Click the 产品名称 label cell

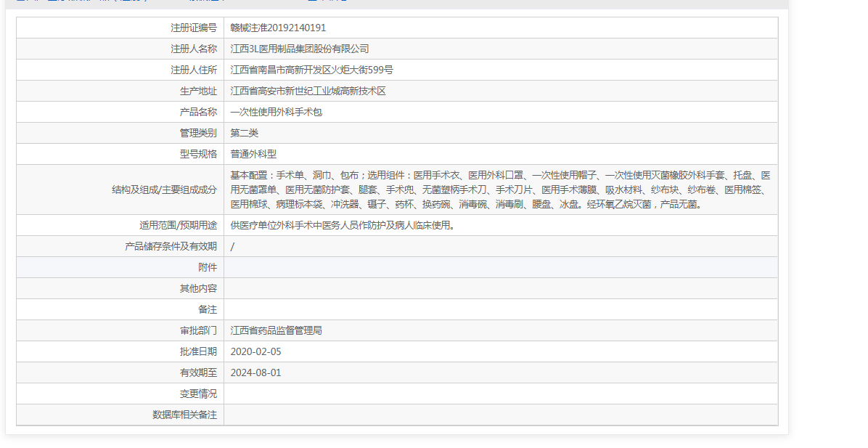tap(120, 112)
